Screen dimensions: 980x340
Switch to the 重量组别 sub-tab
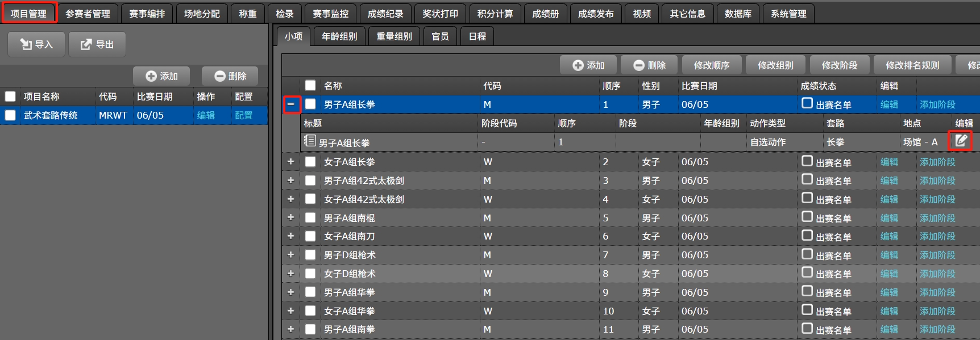point(395,36)
